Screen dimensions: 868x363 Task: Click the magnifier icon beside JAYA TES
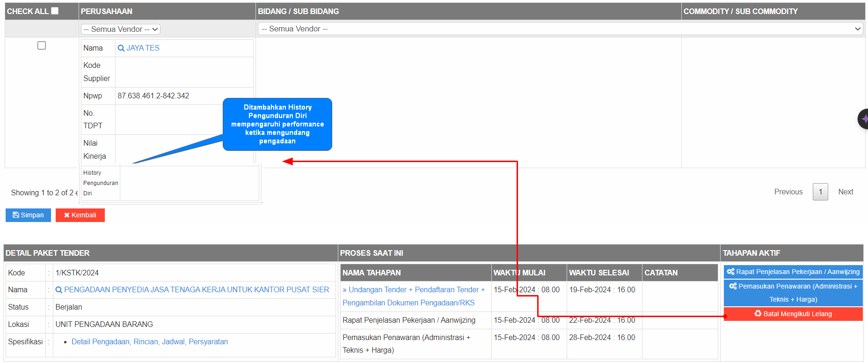[121, 48]
